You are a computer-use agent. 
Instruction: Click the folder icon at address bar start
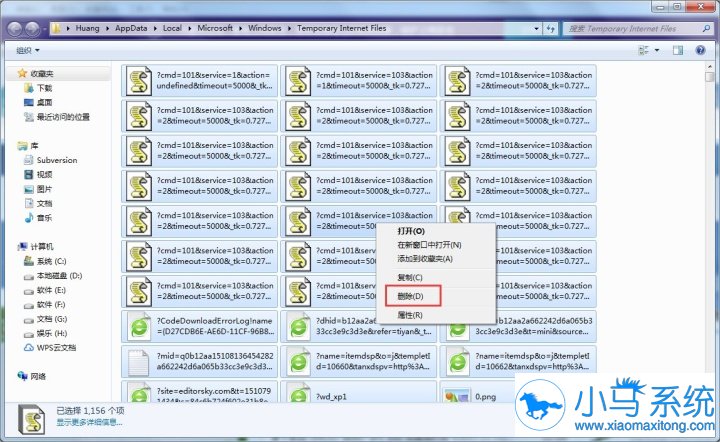[56, 28]
